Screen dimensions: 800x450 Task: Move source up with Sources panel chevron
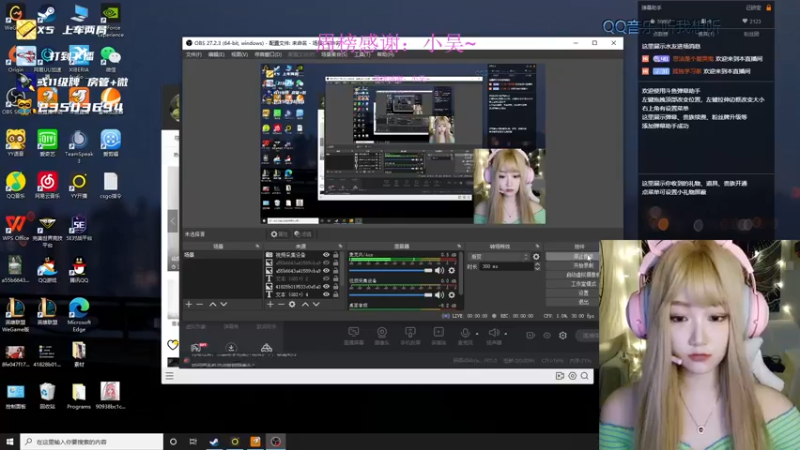tap(305, 304)
